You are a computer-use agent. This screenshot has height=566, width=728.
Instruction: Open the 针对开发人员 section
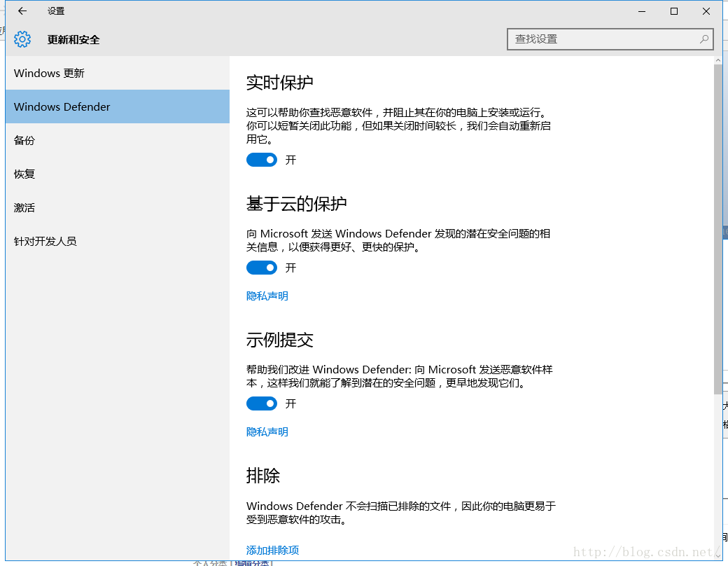[118, 241]
